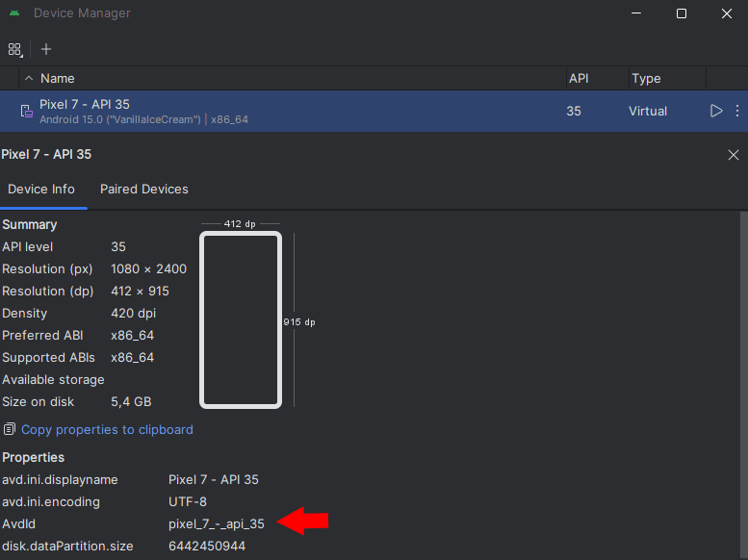Screen dimensions: 748x560
Task: Click the copy icon beside Copy properties
Action: 10,429
